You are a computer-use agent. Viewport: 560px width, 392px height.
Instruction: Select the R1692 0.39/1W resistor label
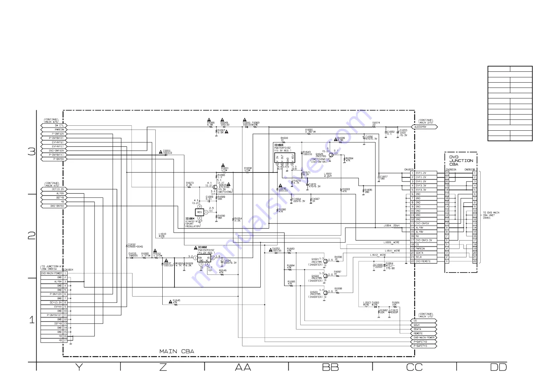pos(310,131)
